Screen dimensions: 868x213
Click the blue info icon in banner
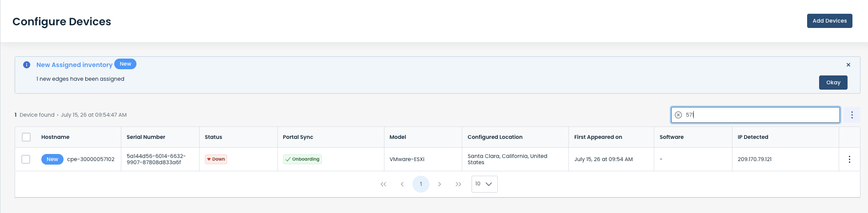27,65
